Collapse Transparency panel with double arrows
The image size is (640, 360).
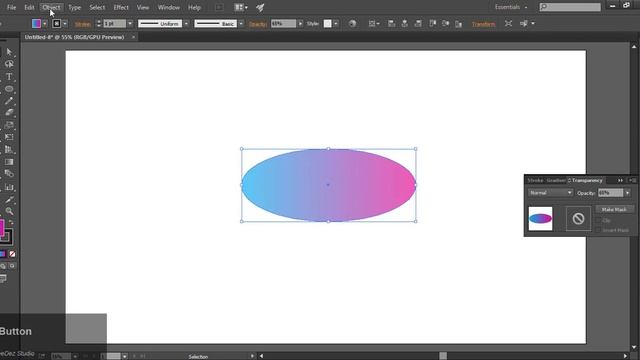pyautogui.click(x=620, y=180)
